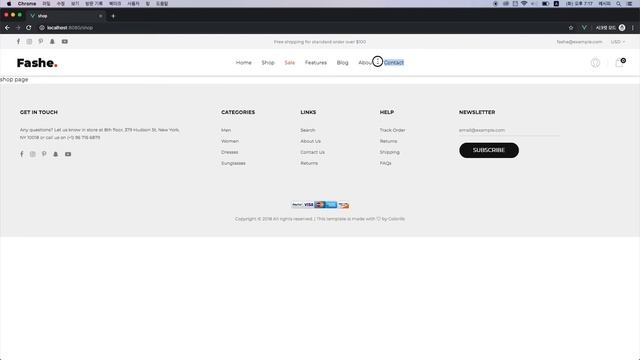640x360 pixels.
Task: Reload the page with Chrome's refresh icon
Action: coord(29,28)
